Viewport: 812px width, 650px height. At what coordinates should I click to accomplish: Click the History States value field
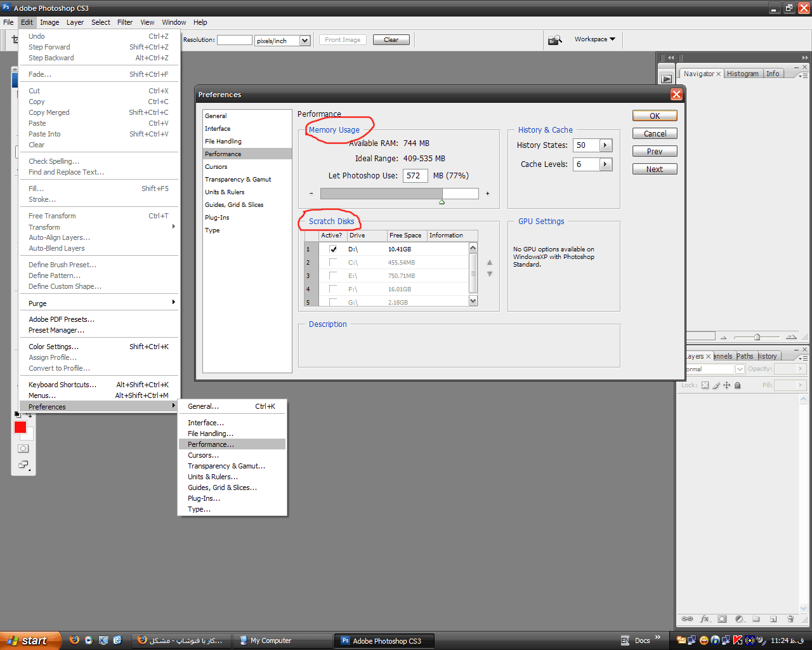pyautogui.click(x=586, y=145)
